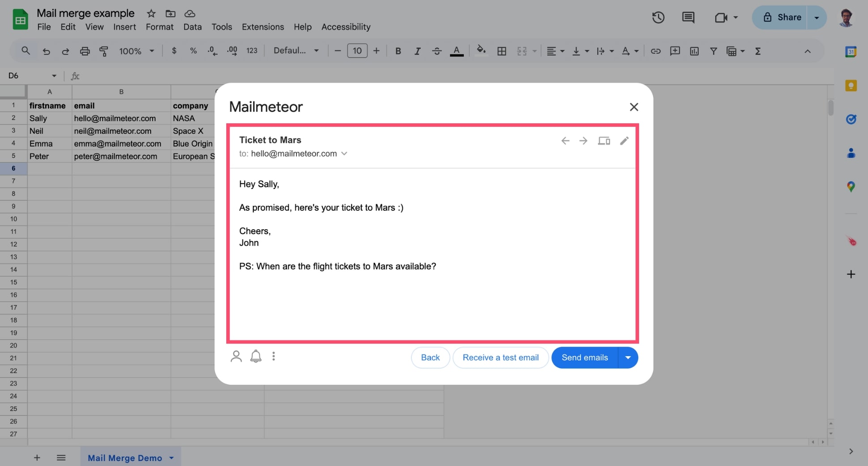Toggle device preview in Mailmeteor
The height and width of the screenshot is (466, 868).
point(604,141)
